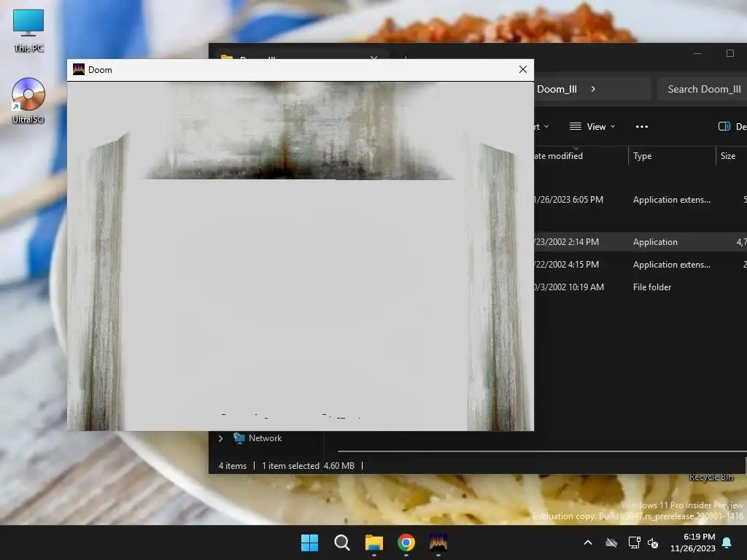Maximize the File Explorer window

[729, 53]
